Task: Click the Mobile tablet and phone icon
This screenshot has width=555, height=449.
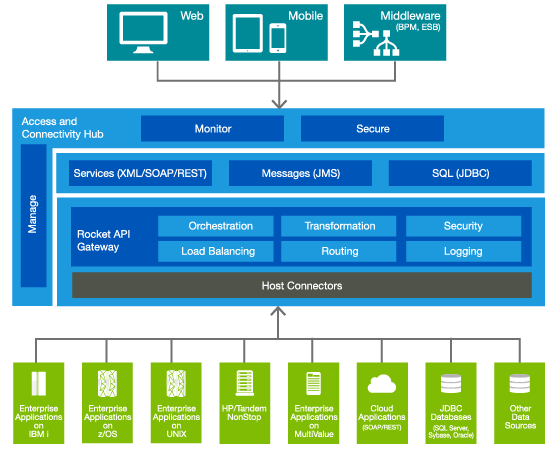Action: tap(259, 34)
